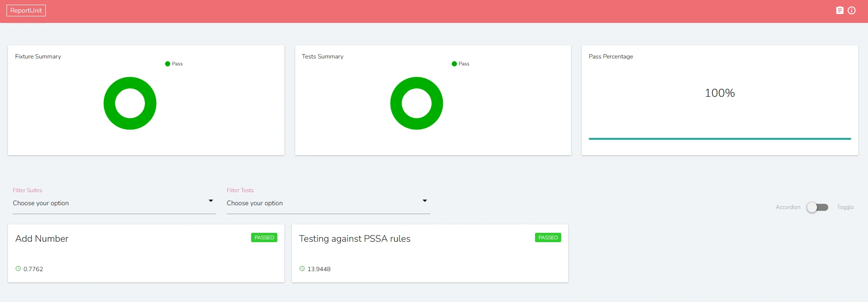Image resolution: width=868 pixels, height=302 pixels.
Task: Open the Filter Suites dropdown arrow
Action: (x=211, y=201)
